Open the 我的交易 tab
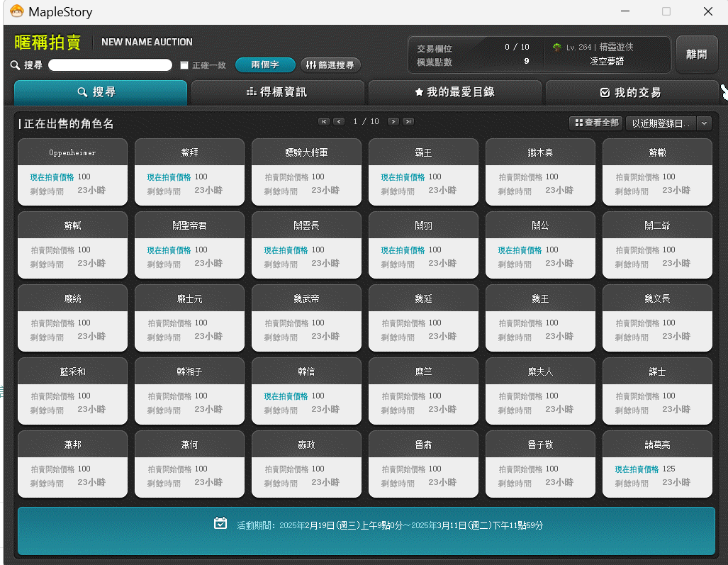Viewport: 728px width, 565px height. (x=632, y=92)
